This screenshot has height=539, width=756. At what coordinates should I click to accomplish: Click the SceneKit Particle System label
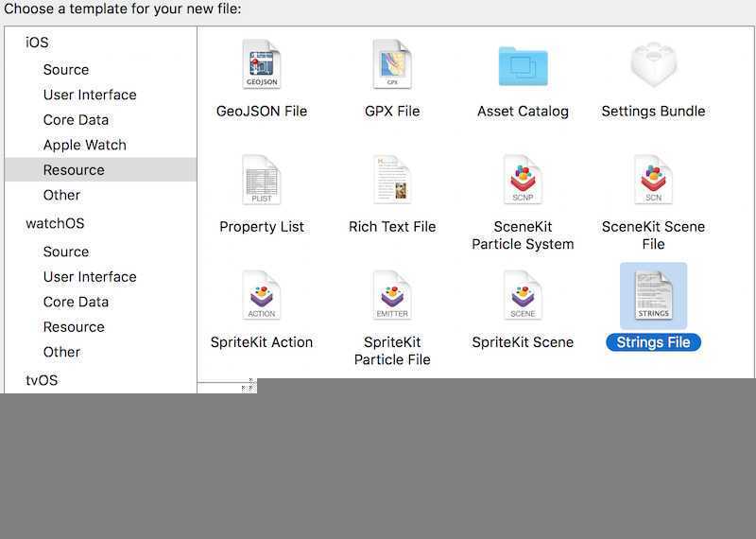523,235
